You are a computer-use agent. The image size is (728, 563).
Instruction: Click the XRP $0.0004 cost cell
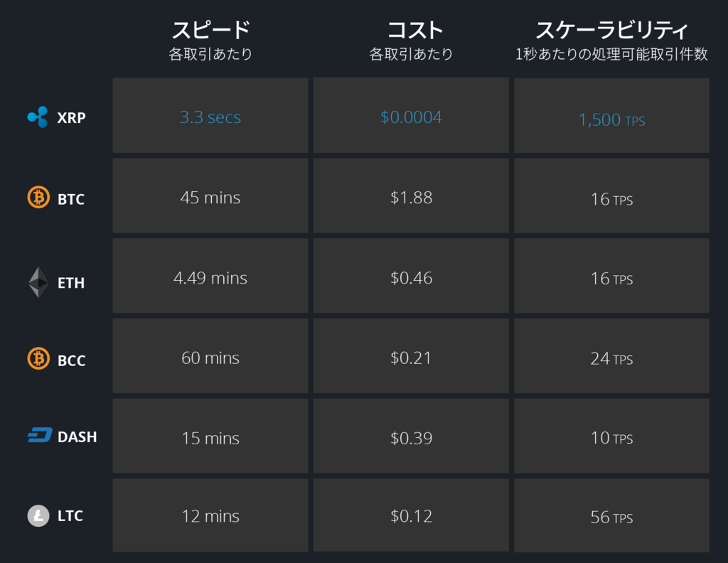coord(411,116)
